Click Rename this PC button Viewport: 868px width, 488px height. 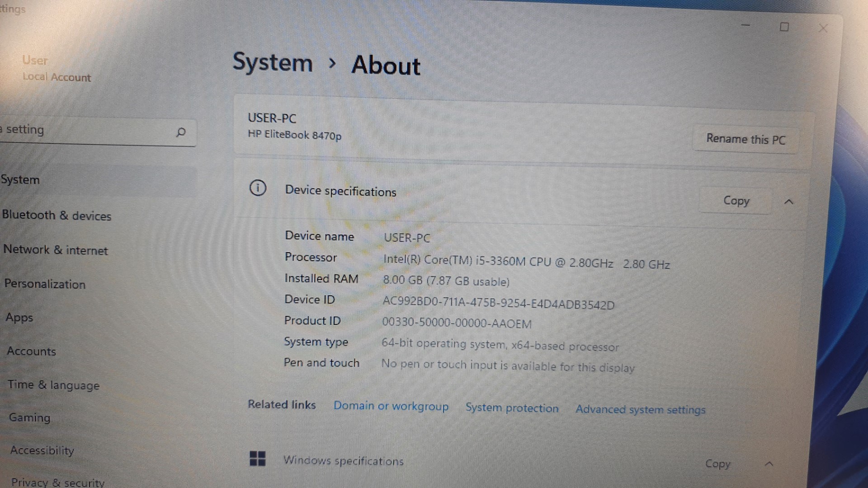pos(745,139)
